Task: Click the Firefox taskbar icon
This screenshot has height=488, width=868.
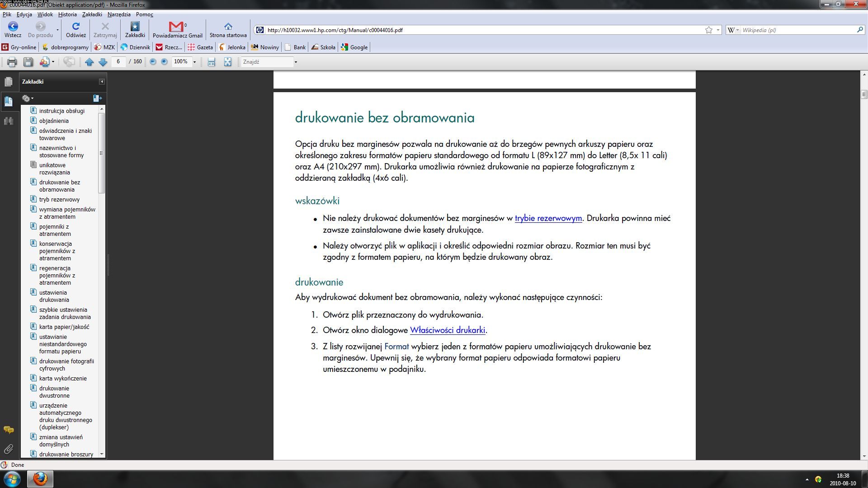Action: click(40, 479)
